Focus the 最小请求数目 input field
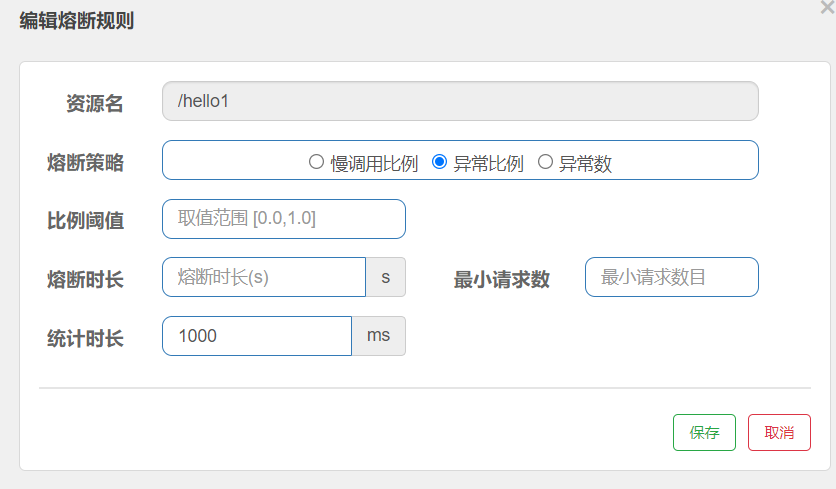This screenshot has height=489, width=836. click(671, 277)
